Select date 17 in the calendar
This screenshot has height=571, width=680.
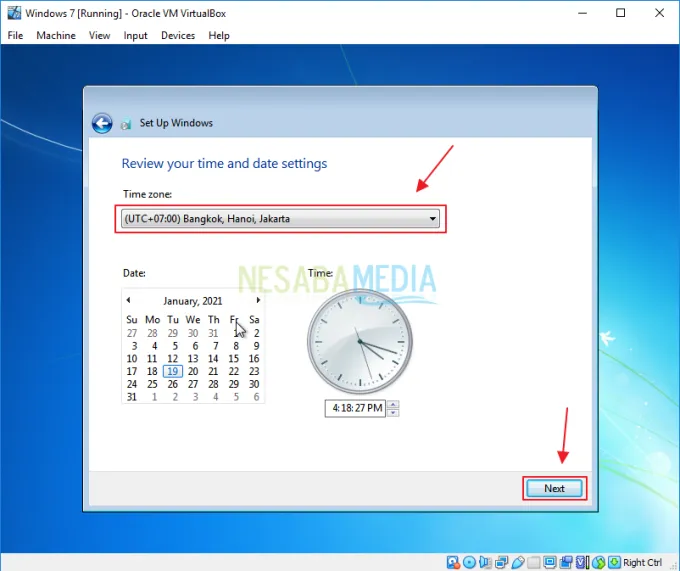pyautogui.click(x=132, y=371)
